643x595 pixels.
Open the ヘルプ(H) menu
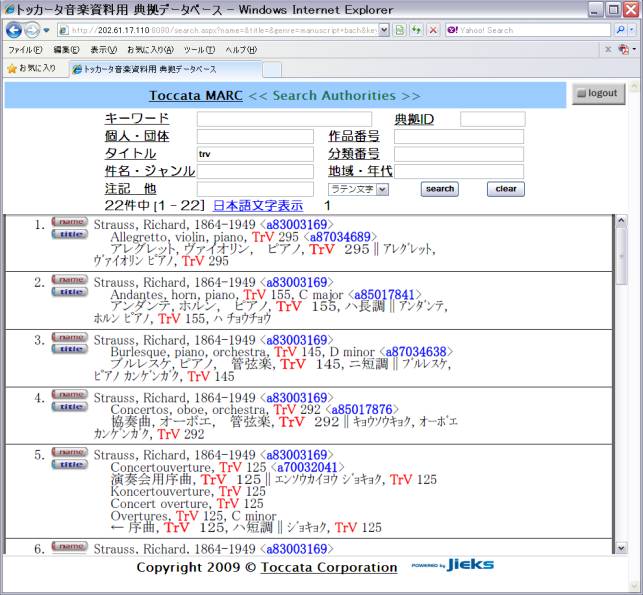(x=241, y=50)
